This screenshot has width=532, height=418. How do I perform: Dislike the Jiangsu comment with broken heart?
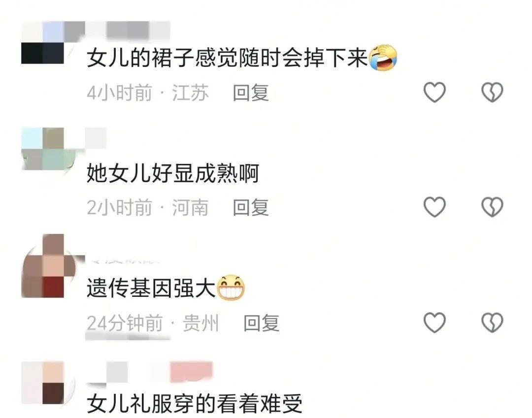click(x=492, y=92)
